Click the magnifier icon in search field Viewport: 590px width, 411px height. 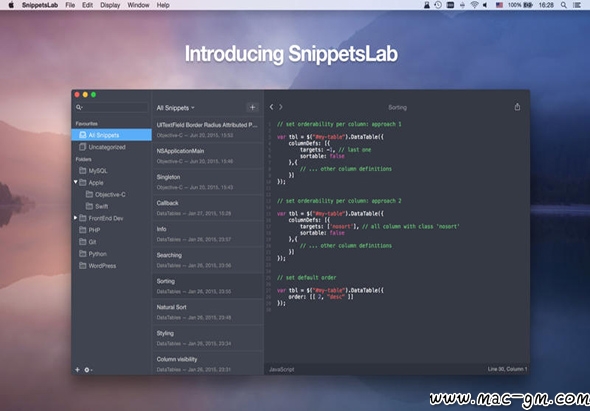[x=79, y=107]
